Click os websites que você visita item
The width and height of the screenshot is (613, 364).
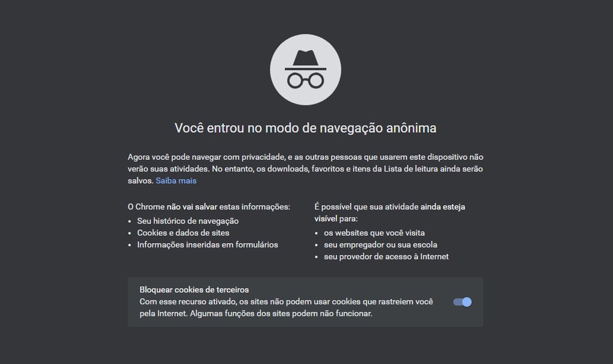(374, 233)
